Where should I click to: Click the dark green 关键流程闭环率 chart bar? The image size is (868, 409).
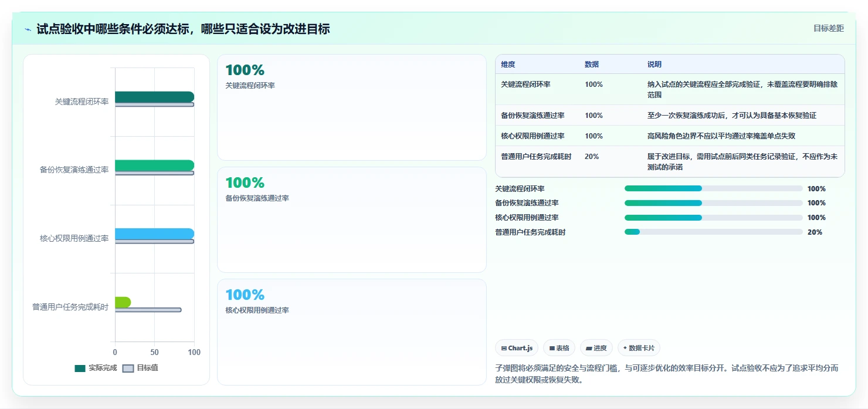(x=154, y=97)
